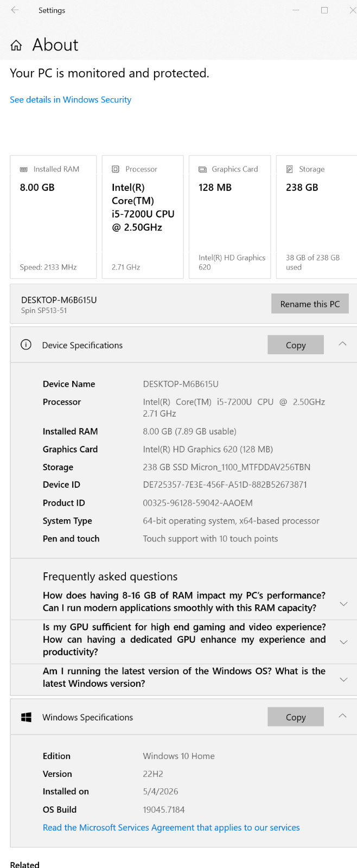Go back with the Settings arrow
This screenshot has height=868, width=357.
tap(15, 10)
